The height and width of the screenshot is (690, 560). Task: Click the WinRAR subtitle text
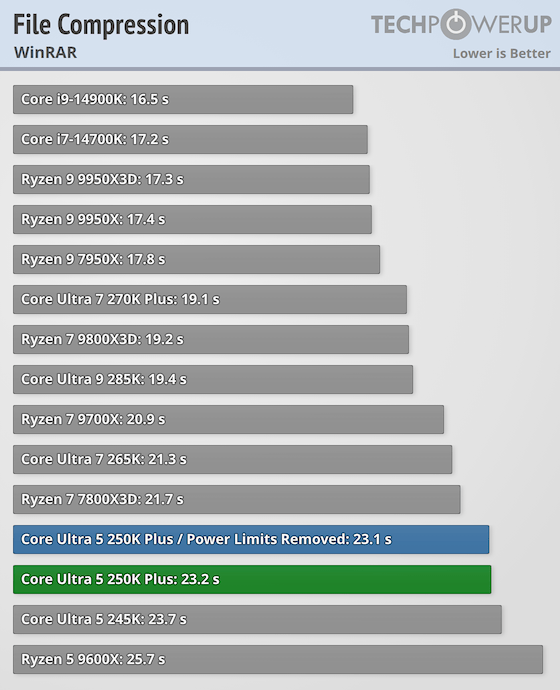point(45,53)
